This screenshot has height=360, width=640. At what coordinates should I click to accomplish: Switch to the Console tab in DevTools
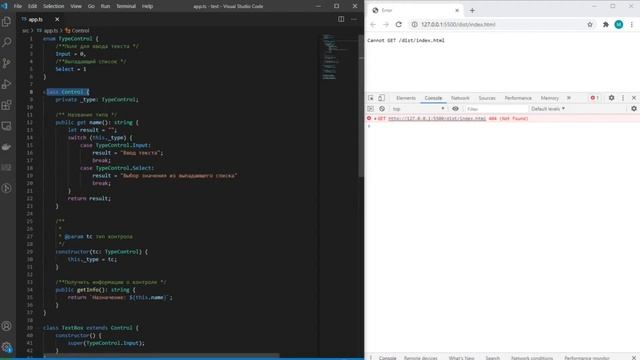pos(433,98)
